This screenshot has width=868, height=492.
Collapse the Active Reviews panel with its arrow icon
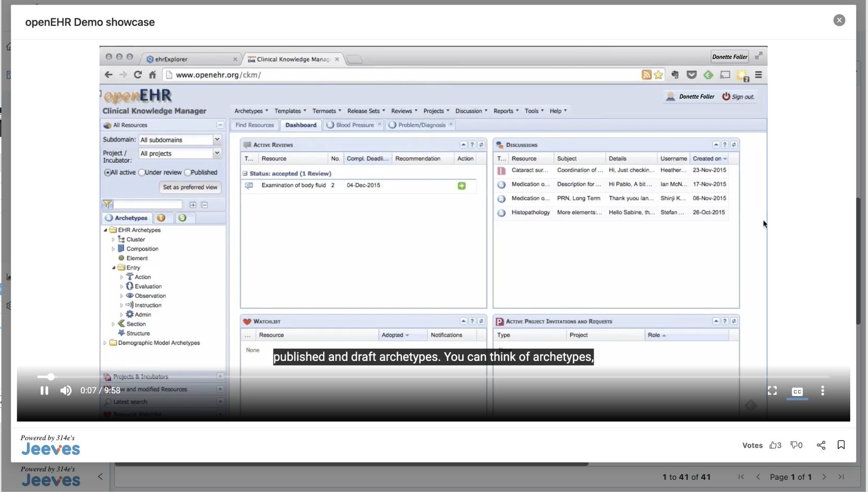[463, 144]
